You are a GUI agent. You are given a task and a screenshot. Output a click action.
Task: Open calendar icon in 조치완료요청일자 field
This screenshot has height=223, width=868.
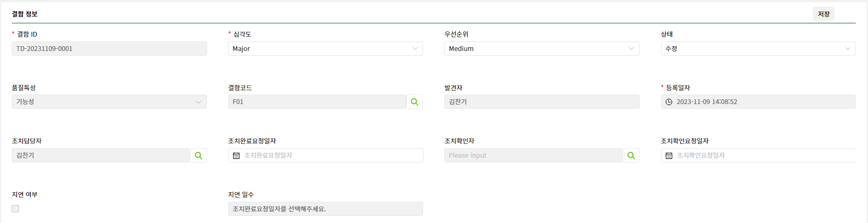point(236,156)
